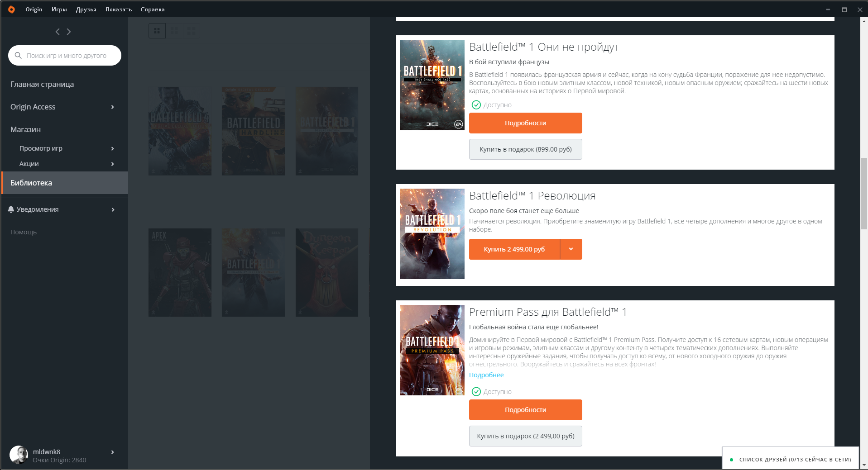Image resolution: width=868 pixels, height=470 pixels.
Task: Open the user profile menu arrow
Action: (x=113, y=452)
